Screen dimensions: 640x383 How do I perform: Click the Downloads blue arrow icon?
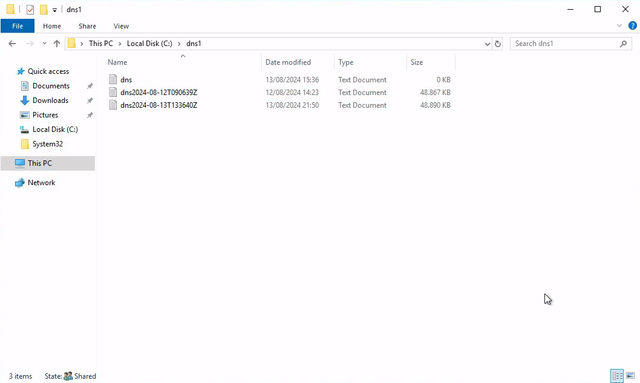click(24, 100)
